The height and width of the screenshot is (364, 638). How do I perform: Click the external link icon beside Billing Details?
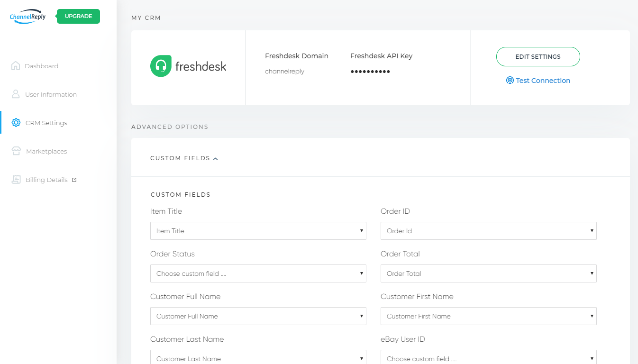[x=74, y=180]
